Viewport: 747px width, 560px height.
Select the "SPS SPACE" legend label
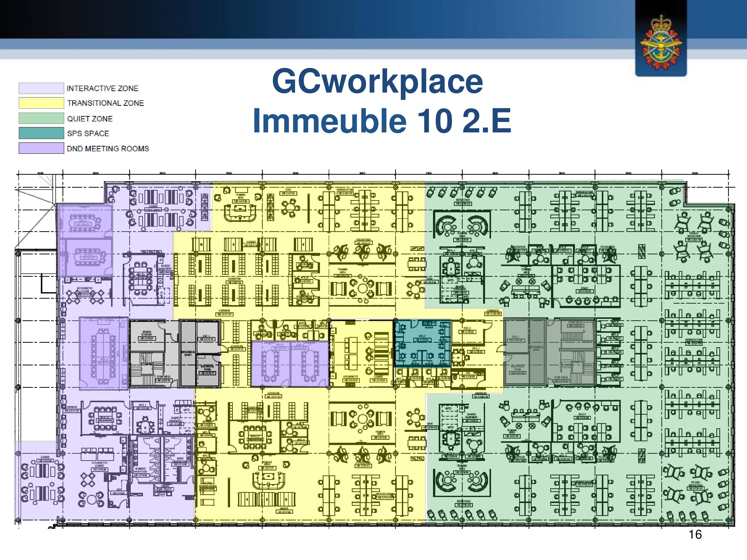tap(88, 133)
